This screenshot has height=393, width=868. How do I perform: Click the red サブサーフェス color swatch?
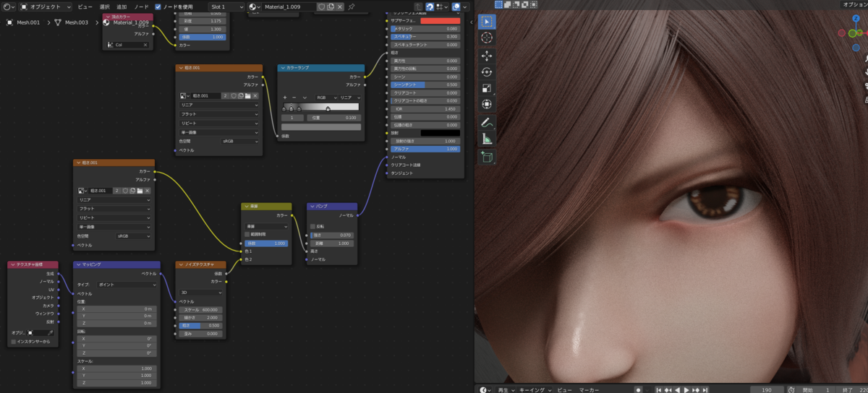[x=440, y=21]
